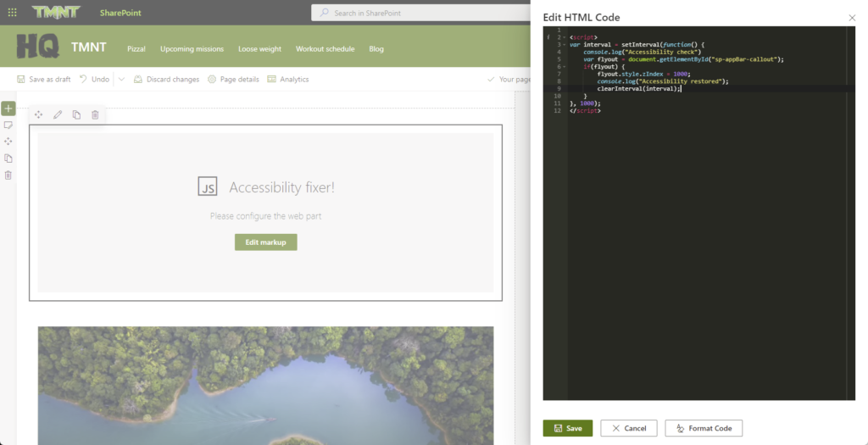
Task: Go to the Pizza! navigation item
Action: click(x=136, y=48)
